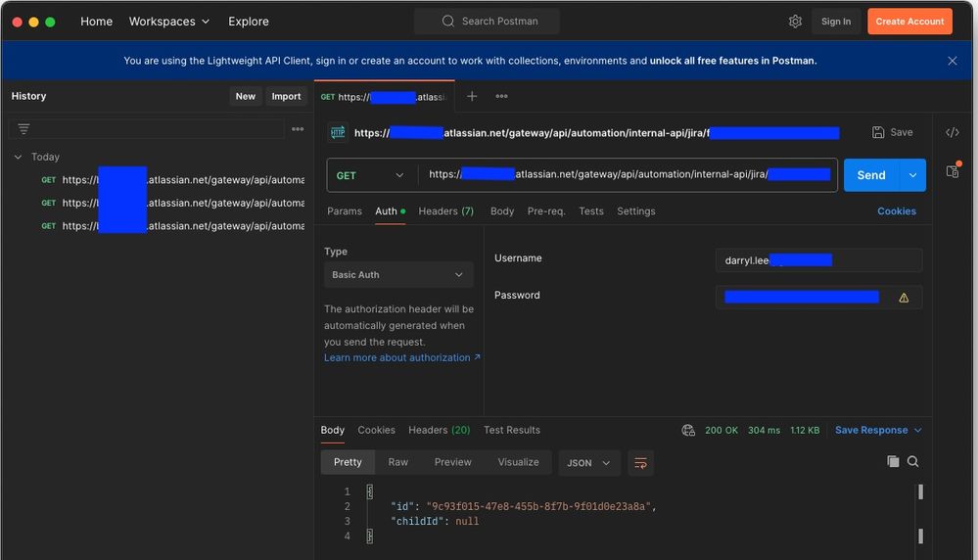Click the response body scrollbar
Image resolution: width=978 pixels, height=560 pixels.
coord(920,514)
